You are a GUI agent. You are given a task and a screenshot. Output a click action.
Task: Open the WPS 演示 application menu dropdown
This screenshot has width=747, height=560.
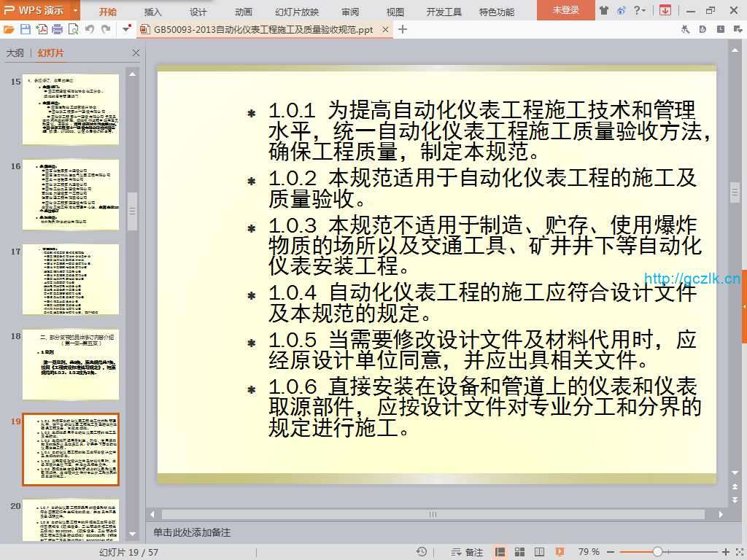pos(75,10)
